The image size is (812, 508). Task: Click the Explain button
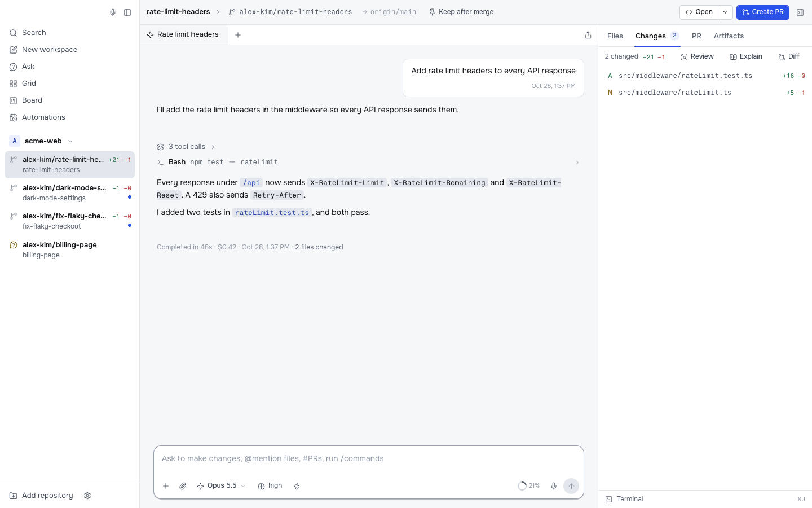(745, 56)
